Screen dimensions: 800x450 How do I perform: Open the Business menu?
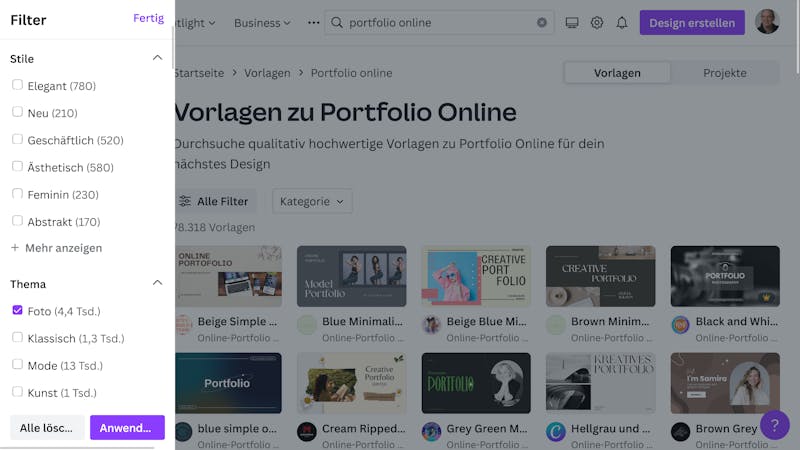(x=262, y=23)
